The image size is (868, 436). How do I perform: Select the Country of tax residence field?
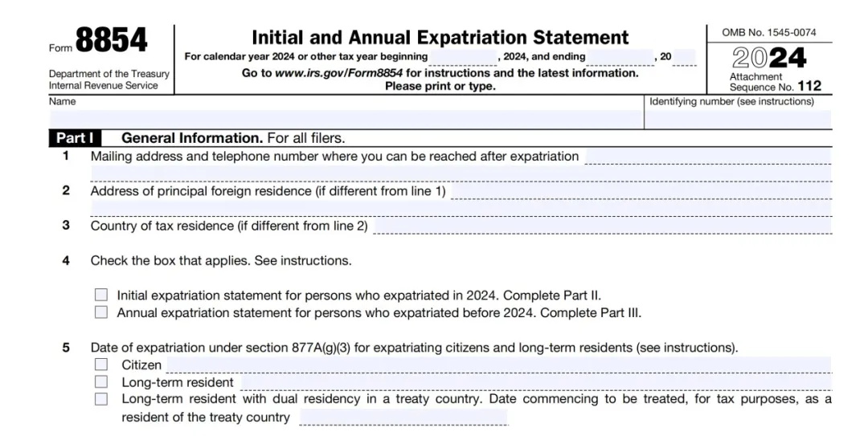(x=602, y=226)
